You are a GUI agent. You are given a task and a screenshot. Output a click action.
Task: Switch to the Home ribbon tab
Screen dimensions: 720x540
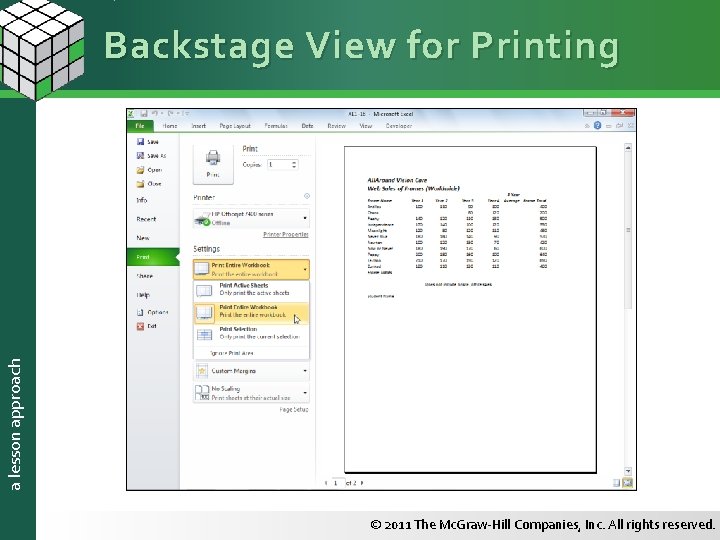coord(169,125)
